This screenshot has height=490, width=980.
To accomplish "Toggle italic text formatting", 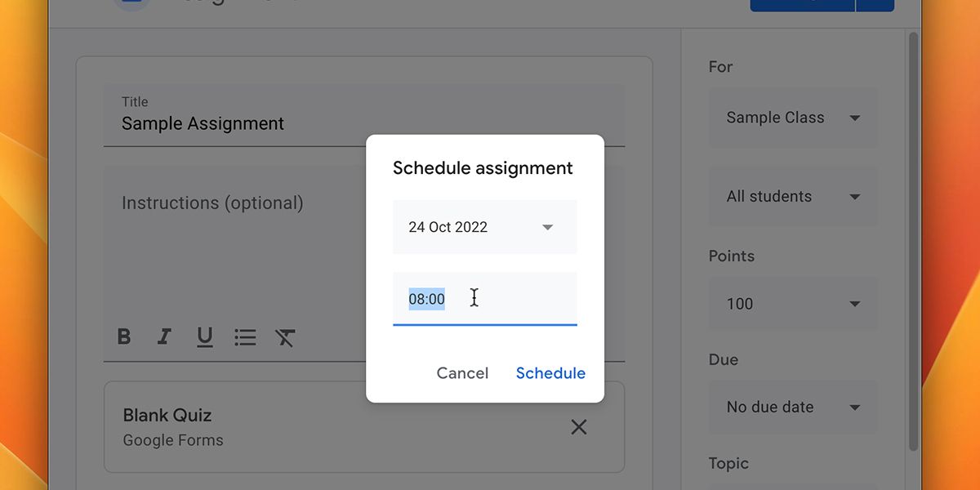I will pyautogui.click(x=164, y=336).
